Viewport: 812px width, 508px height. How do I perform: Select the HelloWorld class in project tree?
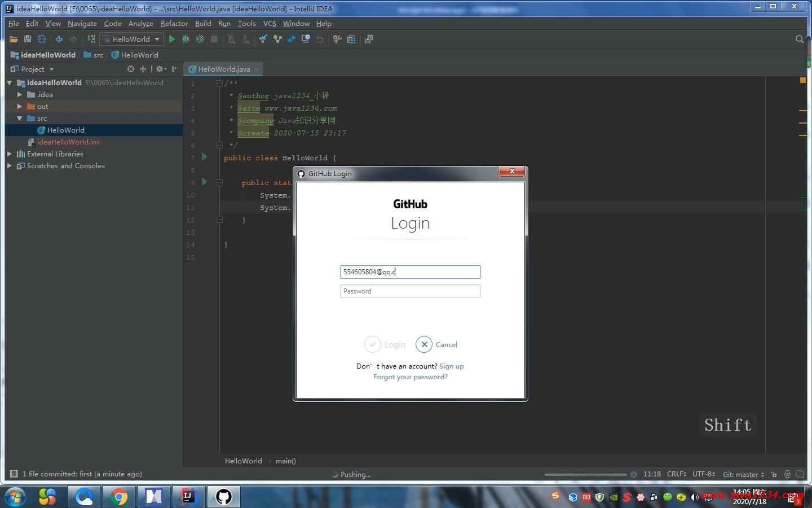65,130
